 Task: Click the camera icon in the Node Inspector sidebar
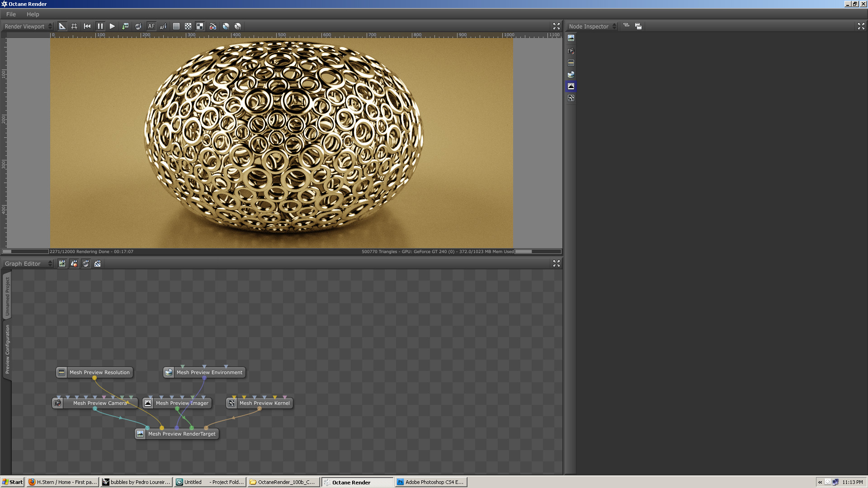click(571, 51)
